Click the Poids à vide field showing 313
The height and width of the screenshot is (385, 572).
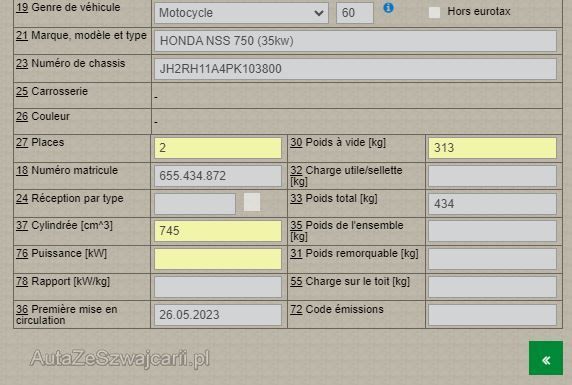tap(492, 148)
